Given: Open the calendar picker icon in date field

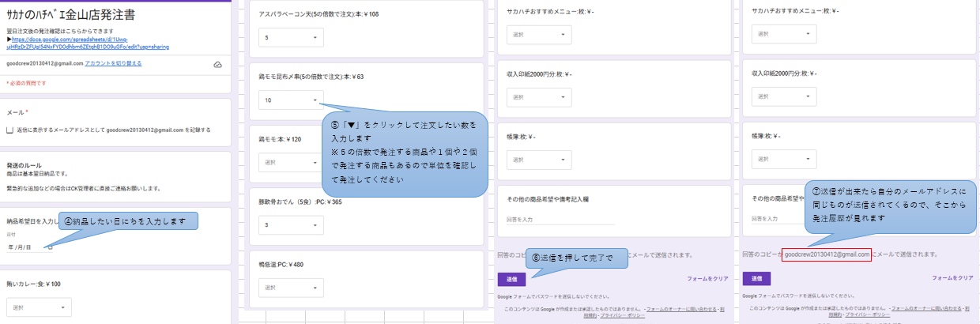Looking at the screenshot, I should point(51,247).
